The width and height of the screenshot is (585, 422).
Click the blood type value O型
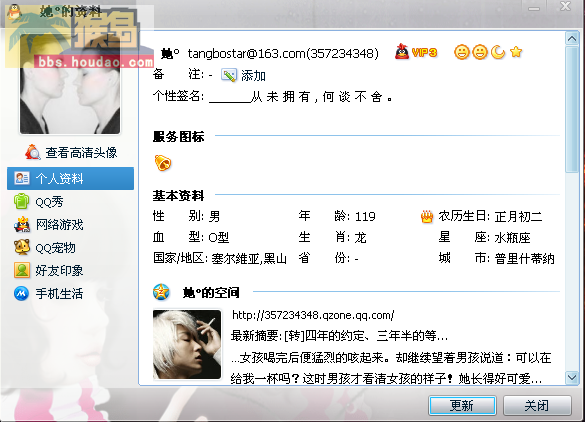pyautogui.click(x=219, y=238)
